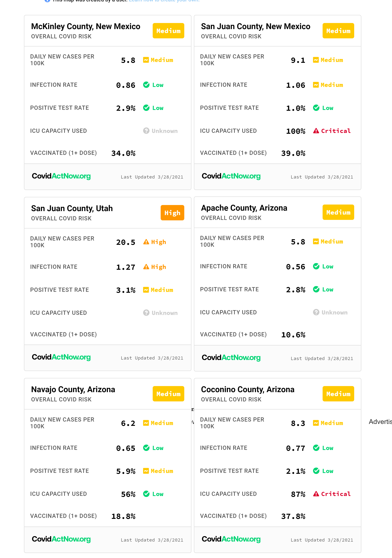
Task: Click the Apache County, Arizona title
Action: tap(244, 208)
